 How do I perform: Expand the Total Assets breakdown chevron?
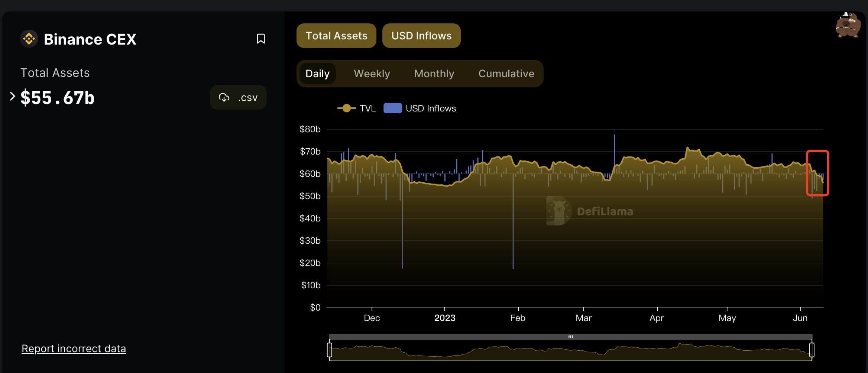12,97
